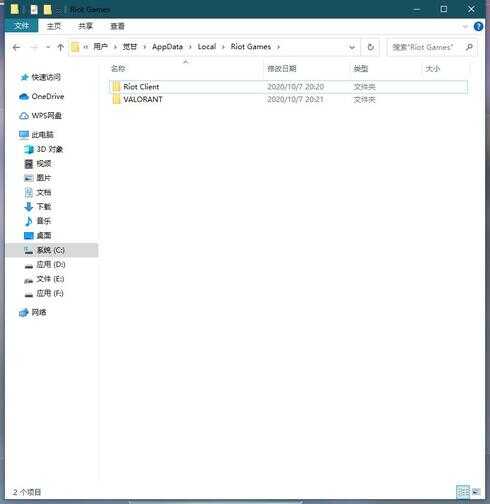The height and width of the screenshot is (504, 490).
Task: Open recent locations dropdown arrow
Action: tap(48, 48)
